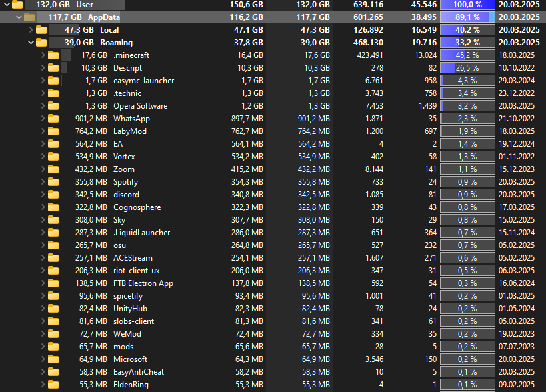Click the EA folder icon
The height and width of the screenshot is (392, 546).
click(x=53, y=144)
